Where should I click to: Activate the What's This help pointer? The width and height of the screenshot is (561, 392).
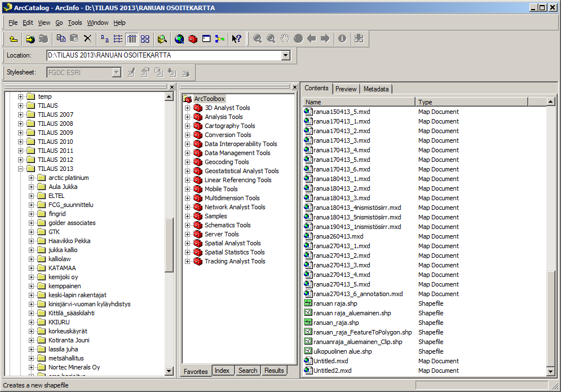(x=236, y=39)
